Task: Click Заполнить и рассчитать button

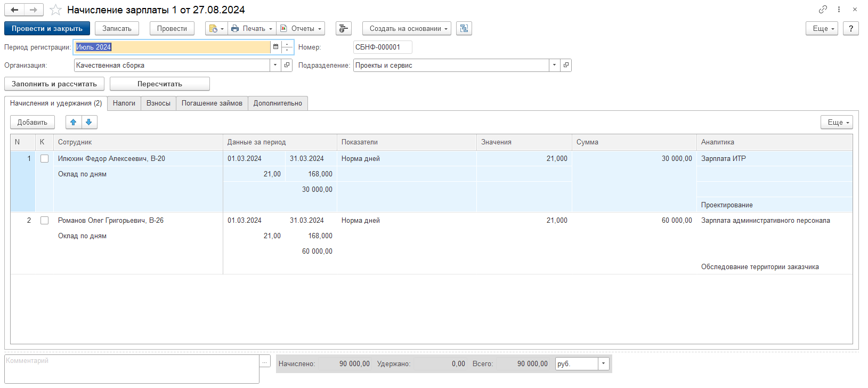Action: point(54,84)
